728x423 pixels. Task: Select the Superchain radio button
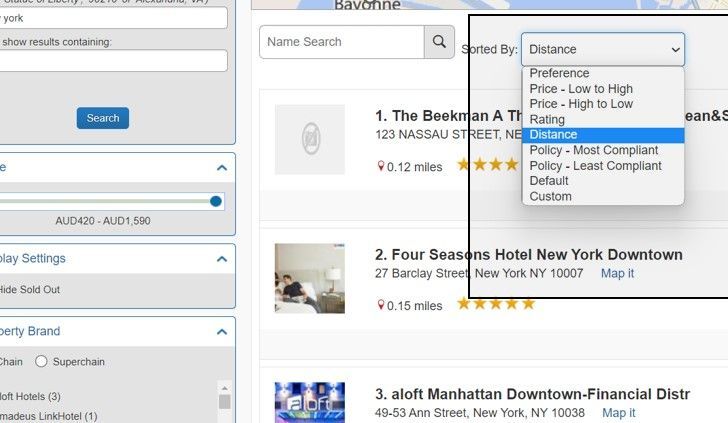point(41,361)
